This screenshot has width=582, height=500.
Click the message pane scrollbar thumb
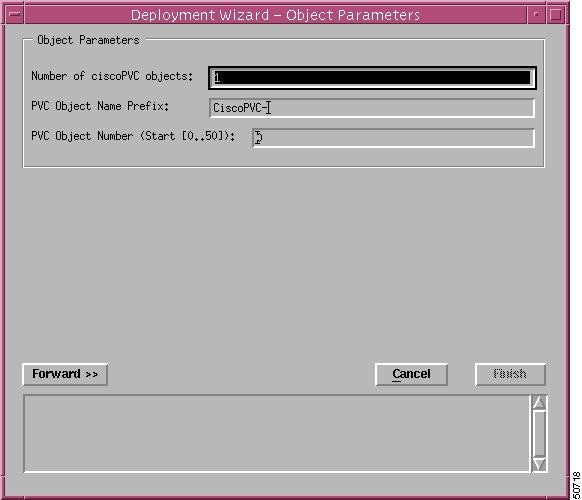pyautogui.click(x=539, y=434)
